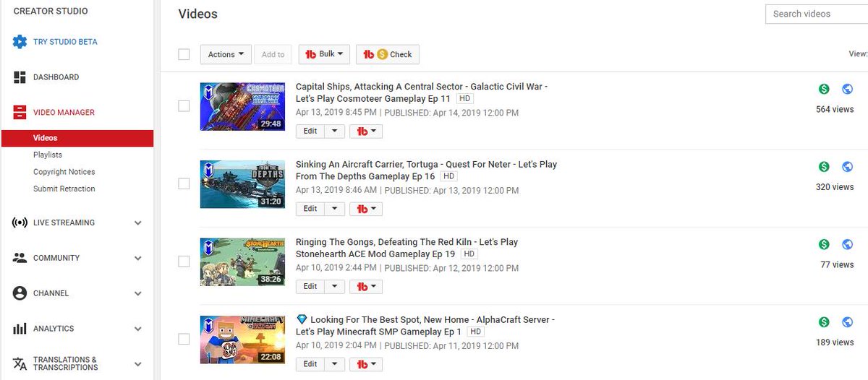Expand the Live Streaming section chevron
Viewport: 868px width, 380px height.
click(x=138, y=223)
